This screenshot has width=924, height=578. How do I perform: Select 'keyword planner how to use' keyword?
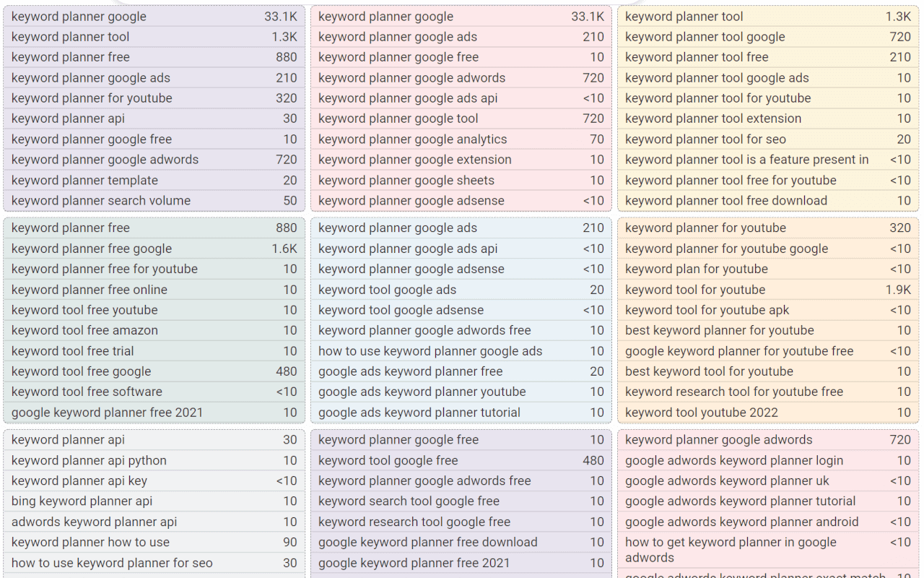point(91,542)
